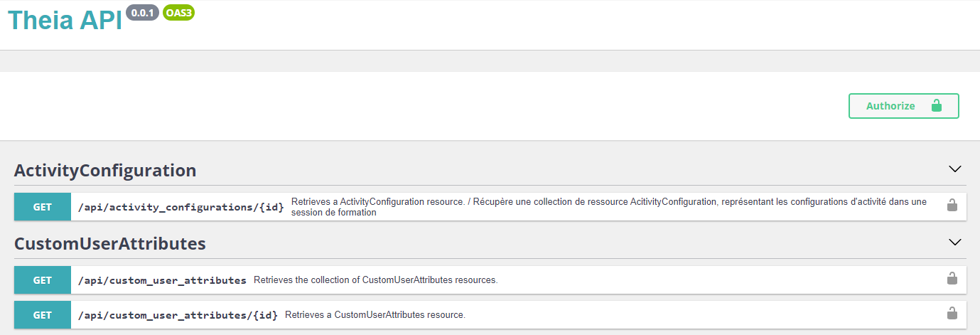The image size is (980, 335).
Task: Click the 0.0.1 version badge
Action: tap(142, 13)
